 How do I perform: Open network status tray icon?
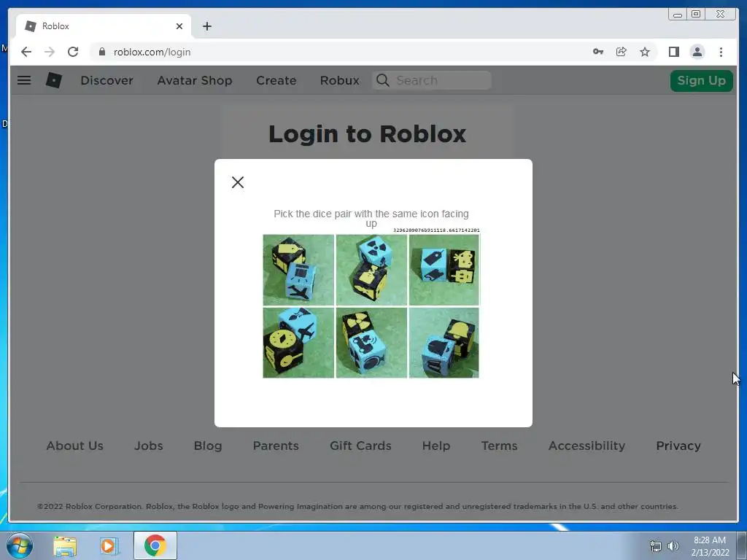pos(656,546)
